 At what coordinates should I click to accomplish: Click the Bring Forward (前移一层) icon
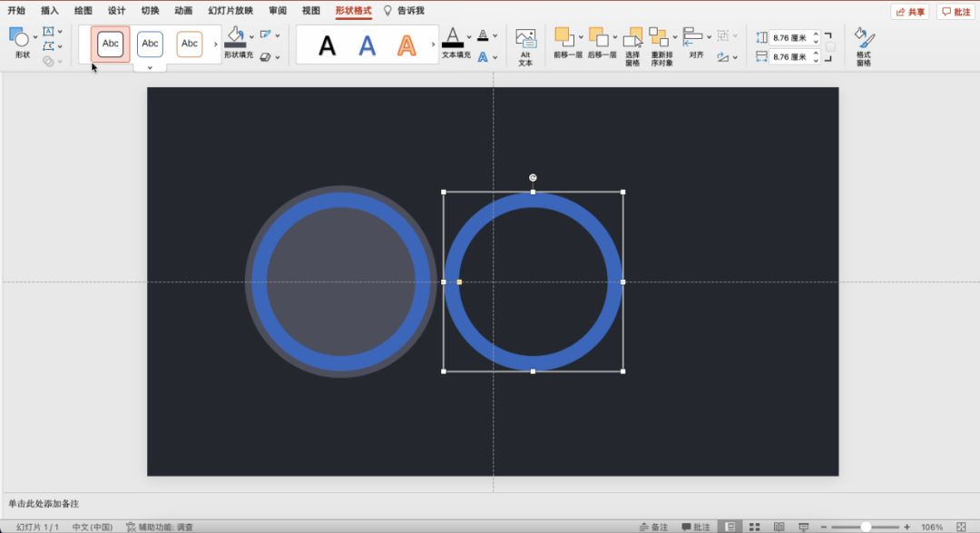(x=563, y=37)
